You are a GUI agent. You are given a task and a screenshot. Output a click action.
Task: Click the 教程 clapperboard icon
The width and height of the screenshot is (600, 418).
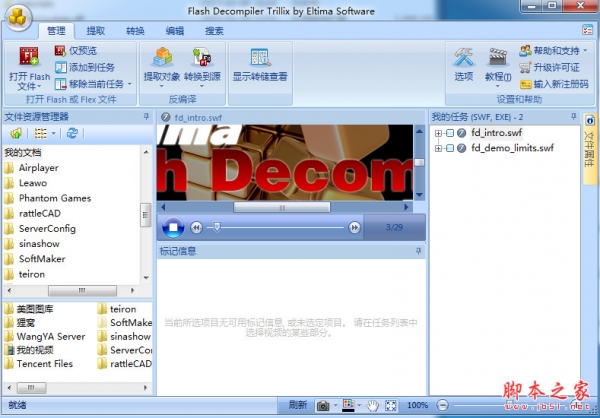click(498, 57)
